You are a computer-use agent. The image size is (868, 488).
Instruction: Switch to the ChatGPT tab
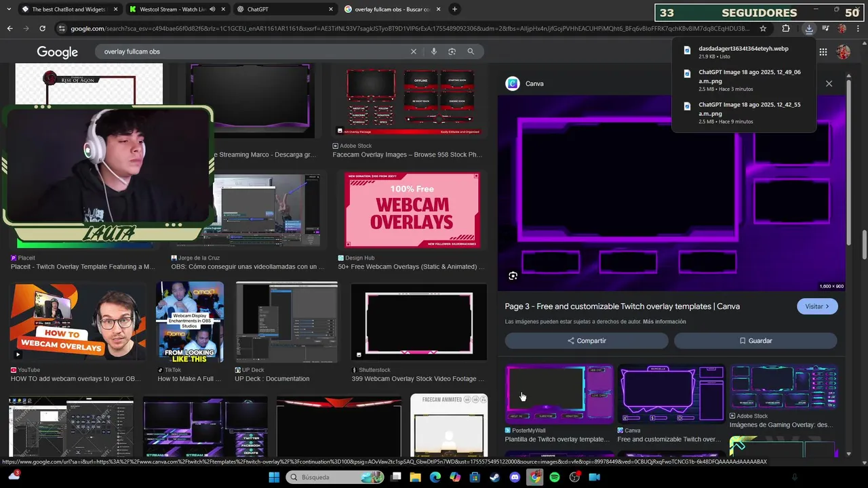click(x=285, y=9)
